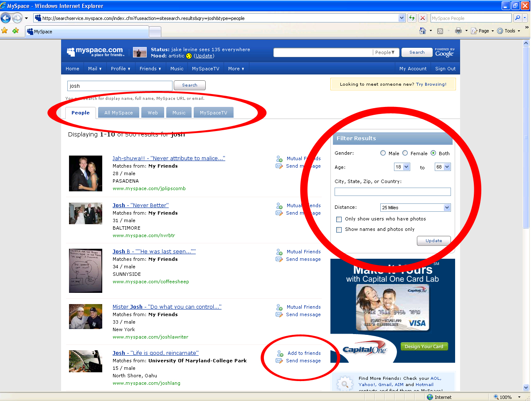Image resolution: width=532 pixels, height=401 pixels.
Task: Refresh the page with the green arrows icon
Action: (411, 18)
